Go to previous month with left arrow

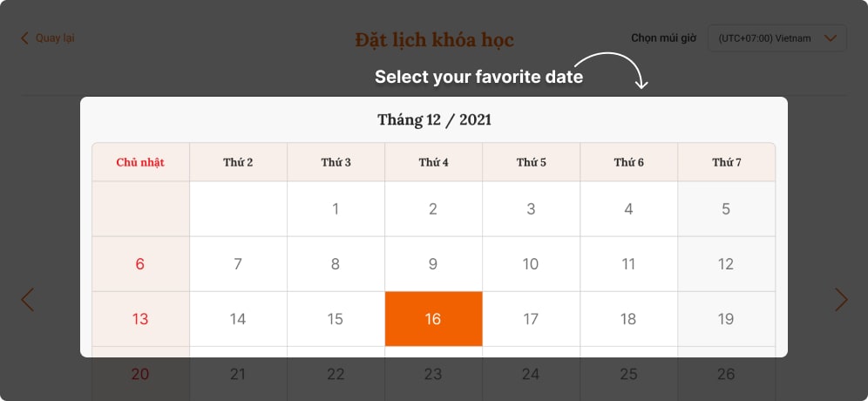coord(27,300)
